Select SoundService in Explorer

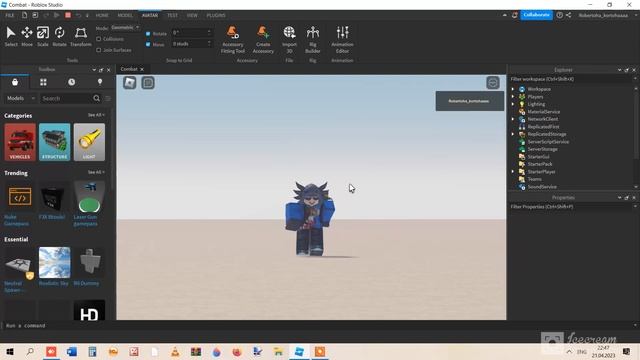tap(542, 187)
